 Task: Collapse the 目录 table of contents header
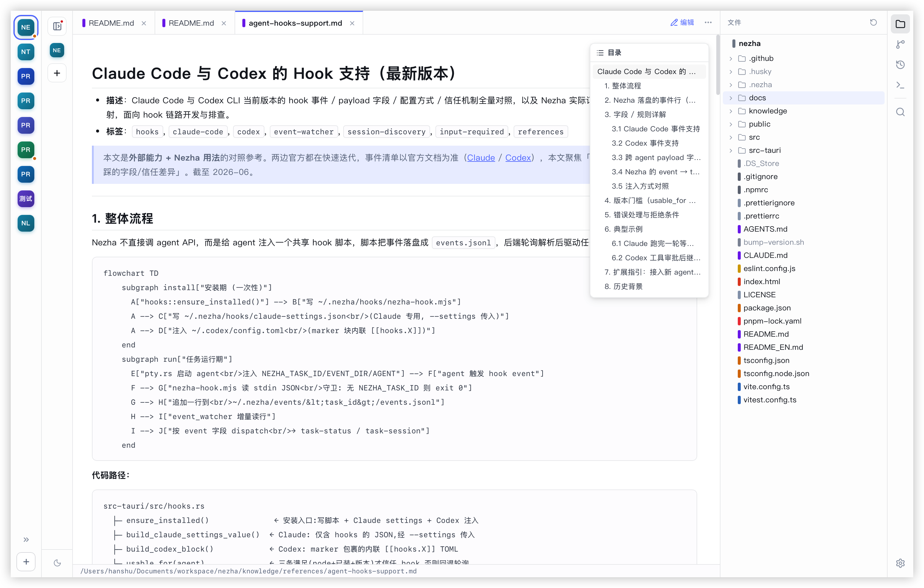tap(649, 53)
